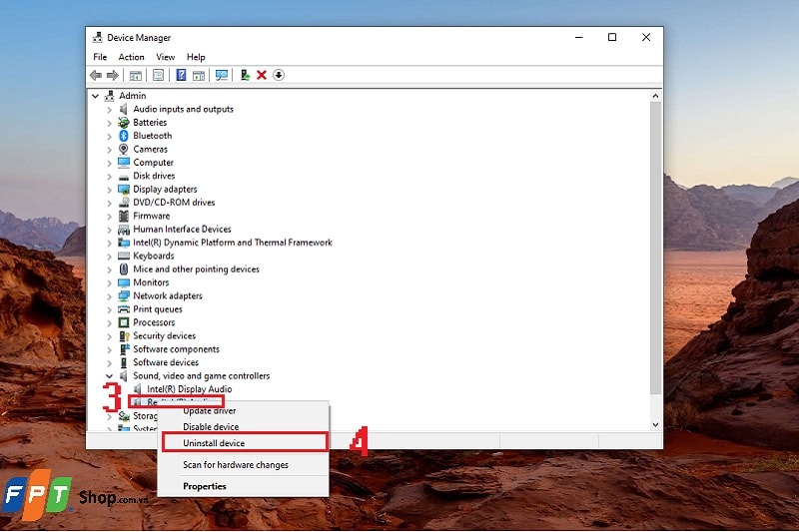The image size is (799, 532).
Task: Collapse the Admin root node
Action: (95, 96)
